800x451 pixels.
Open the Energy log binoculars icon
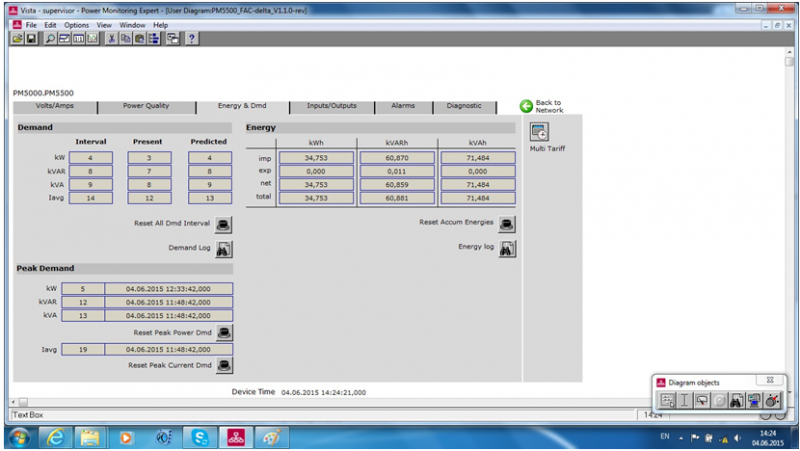(x=507, y=248)
